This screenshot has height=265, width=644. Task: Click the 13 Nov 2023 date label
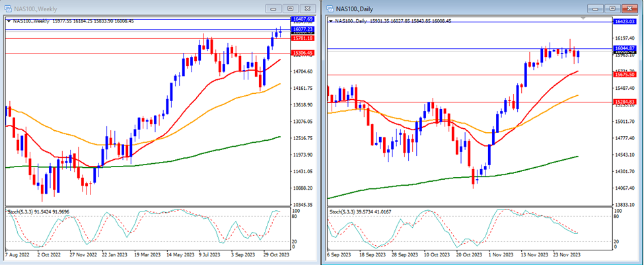tap(535, 254)
